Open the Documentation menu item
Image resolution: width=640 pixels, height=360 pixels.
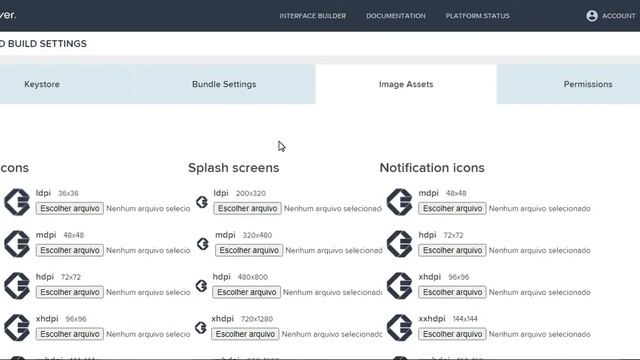(x=396, y=16)
